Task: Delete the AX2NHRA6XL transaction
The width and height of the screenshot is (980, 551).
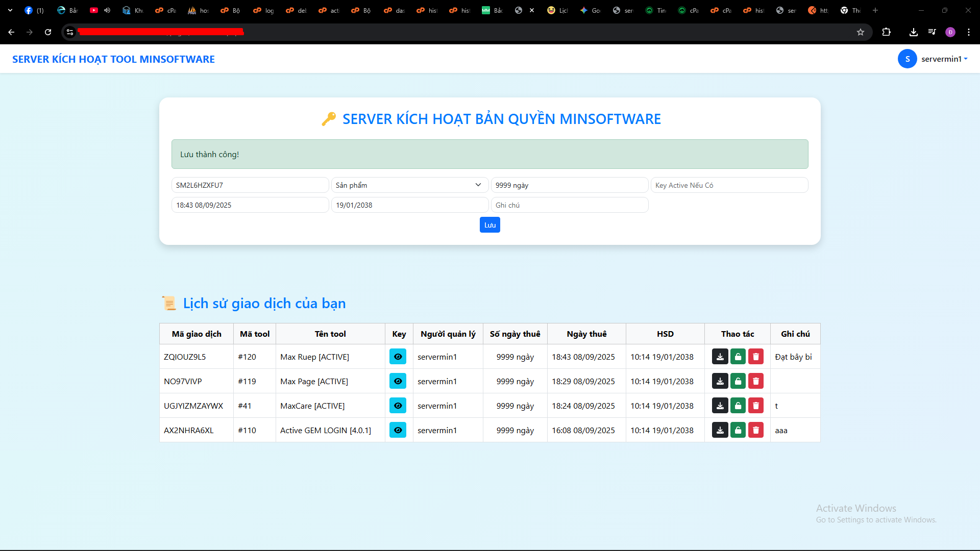Action: [756, 430]
